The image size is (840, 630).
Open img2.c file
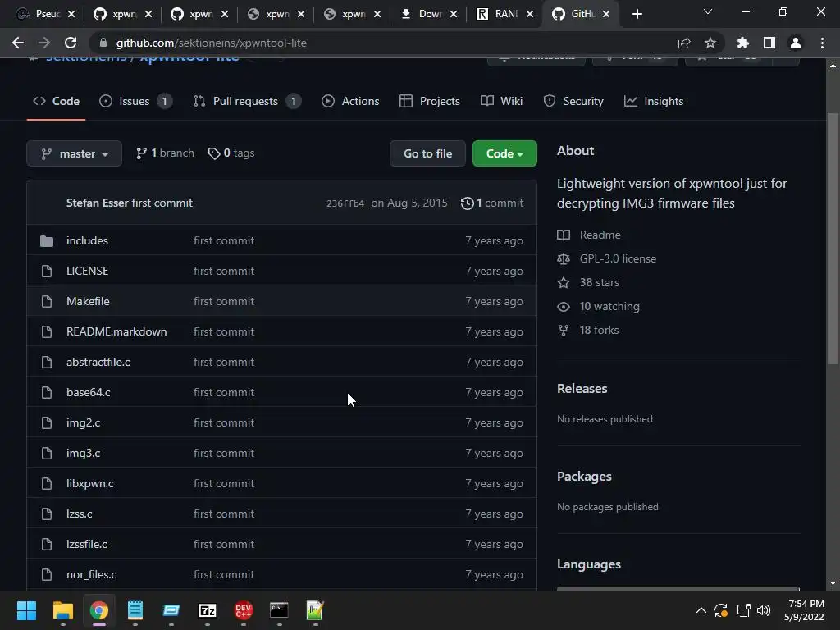[x=83, y=422]
